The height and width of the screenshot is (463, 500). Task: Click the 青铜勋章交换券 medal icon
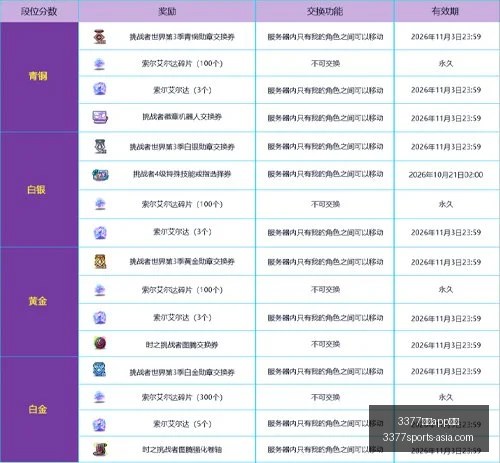click(99, 37)
